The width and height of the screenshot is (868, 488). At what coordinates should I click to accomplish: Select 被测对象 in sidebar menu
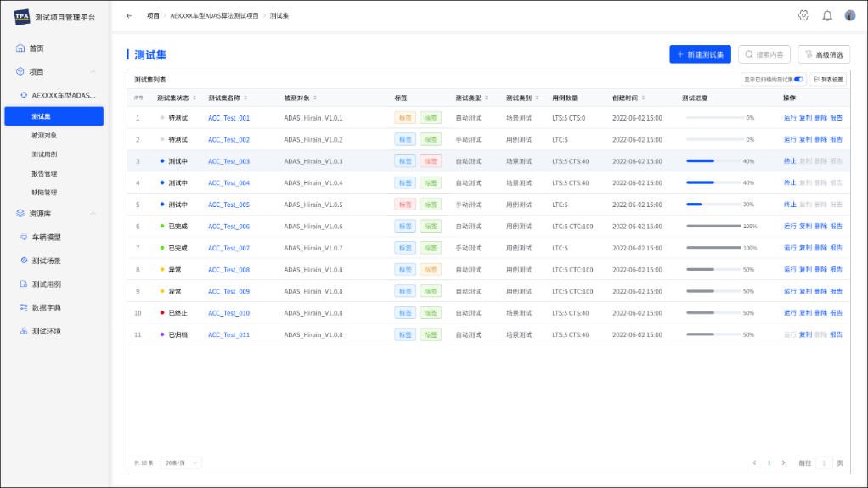tap(44, 135)
